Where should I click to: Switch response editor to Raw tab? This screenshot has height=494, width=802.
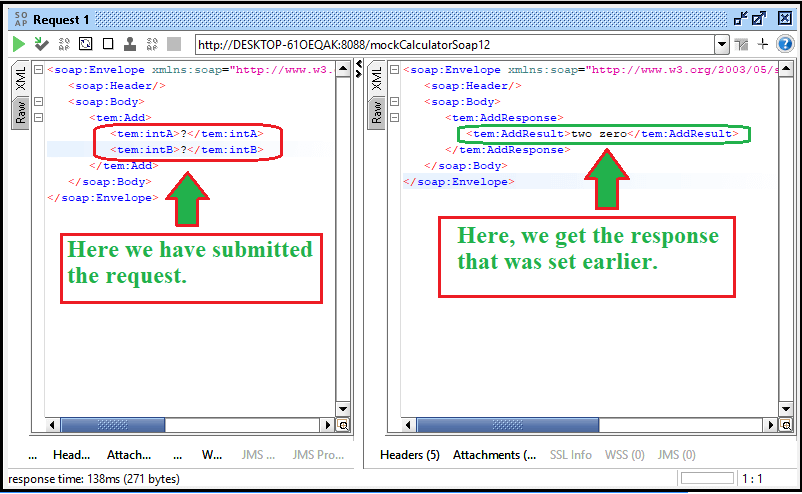(376, 112)
